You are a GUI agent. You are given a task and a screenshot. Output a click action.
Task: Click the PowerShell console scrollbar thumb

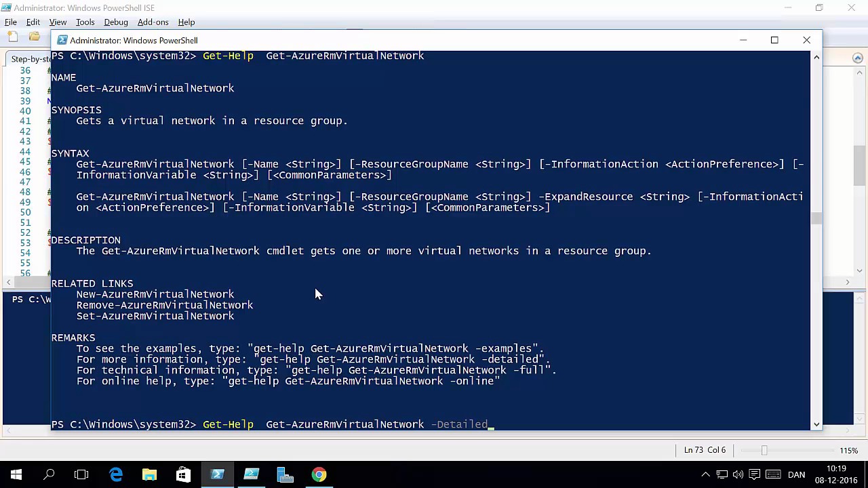[x=816, y=218]
